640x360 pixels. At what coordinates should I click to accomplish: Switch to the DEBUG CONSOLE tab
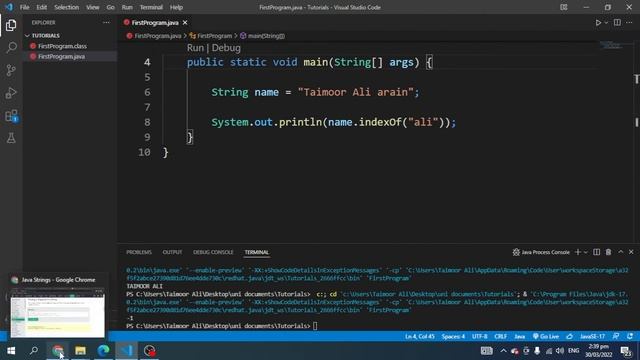click(x=213, y=252)
